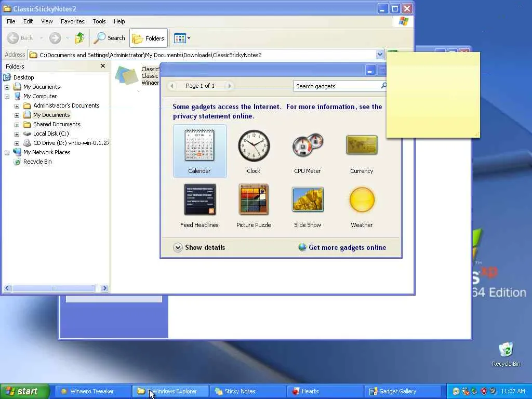Click the yellow sticky note
Viewport: 532px width, 399px height.
433,95
